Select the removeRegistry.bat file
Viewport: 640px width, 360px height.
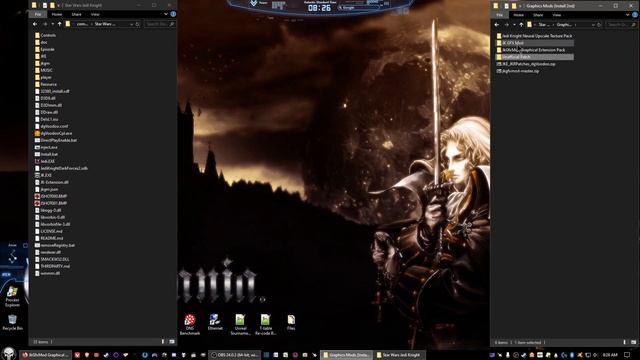55,245
